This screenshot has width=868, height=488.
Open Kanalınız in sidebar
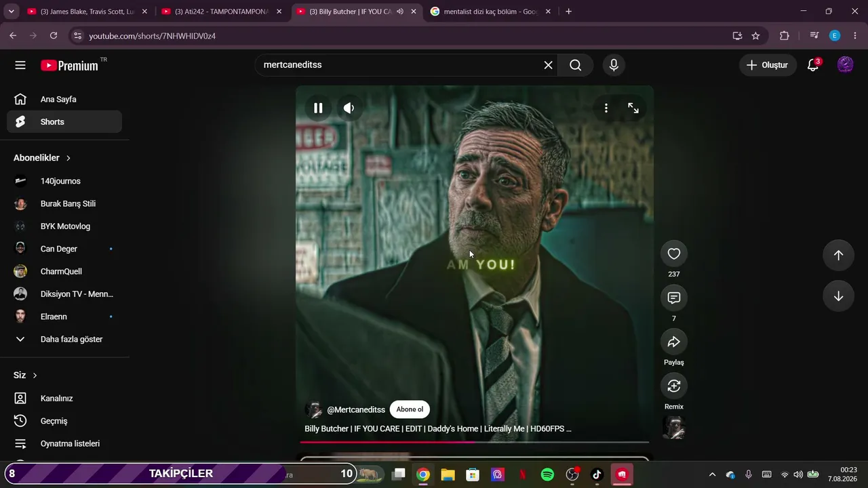click(x=64, y=399)
